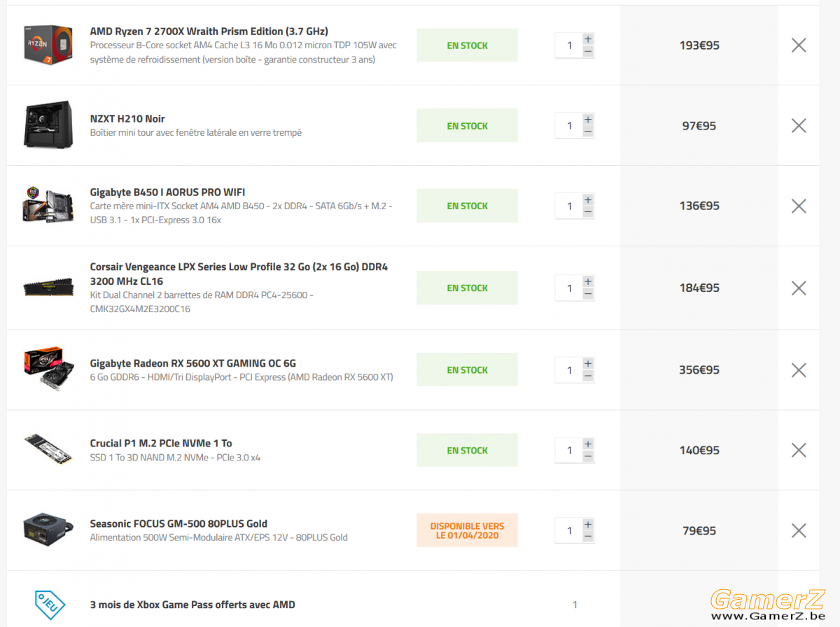Viewport: 840px width, 627px height.
Task: Increase quantity of NZXT H210 Noir
Action: pyautogui.click(x=588, y=120)
